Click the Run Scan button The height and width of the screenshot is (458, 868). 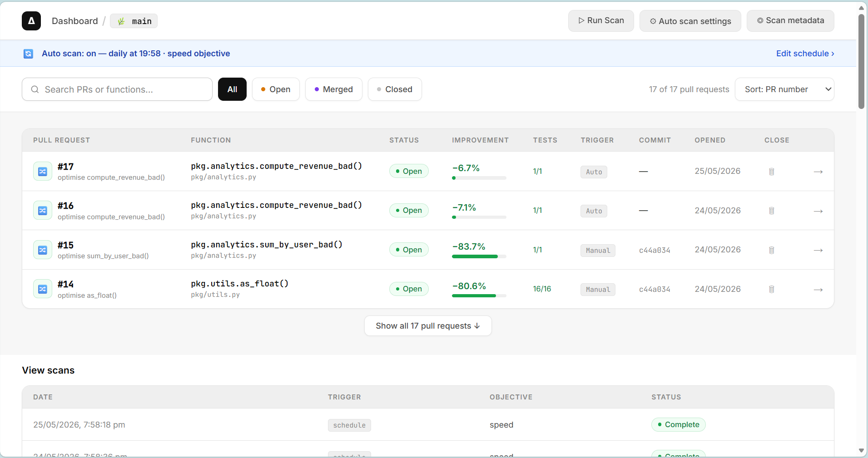pyautogui.click(x=601, y=21)
